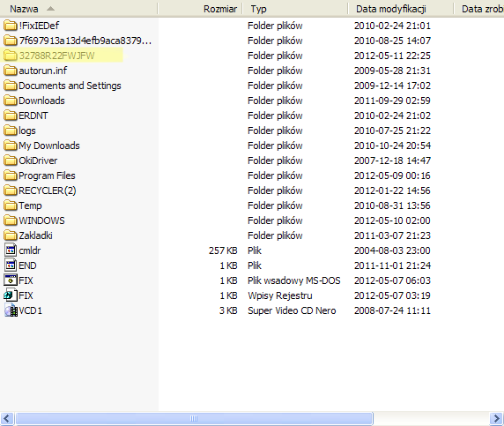Select the FIX MS-DOS batch file icon

click(x=11, y=280)
